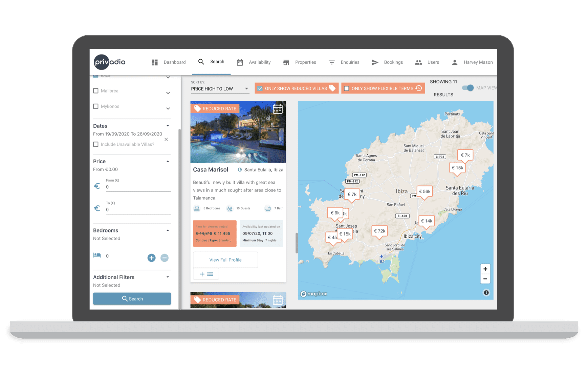Viewport: 588px width, 366px height.
Task: Open calendar icon on Casa Marisol photo
Action: coord(278,109)
